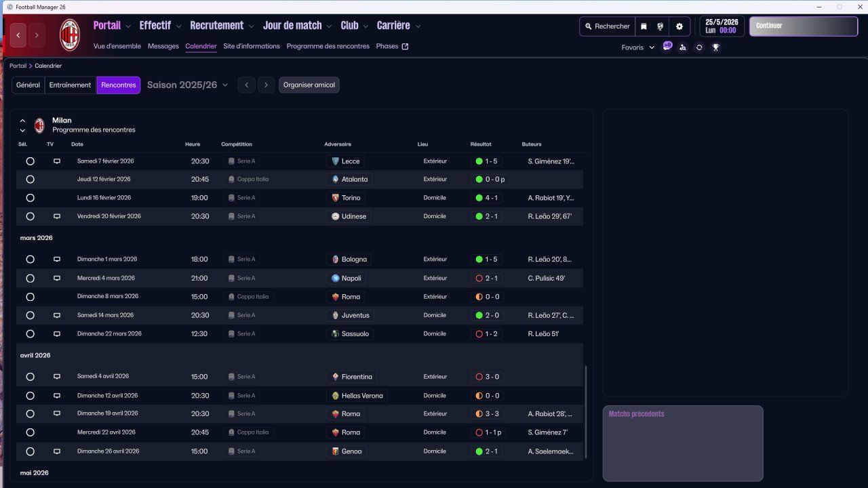The height and width of the screenshot is (488, 868).
Task: Click the fixtures list vertical scrollbar
Action: (586, 412)
